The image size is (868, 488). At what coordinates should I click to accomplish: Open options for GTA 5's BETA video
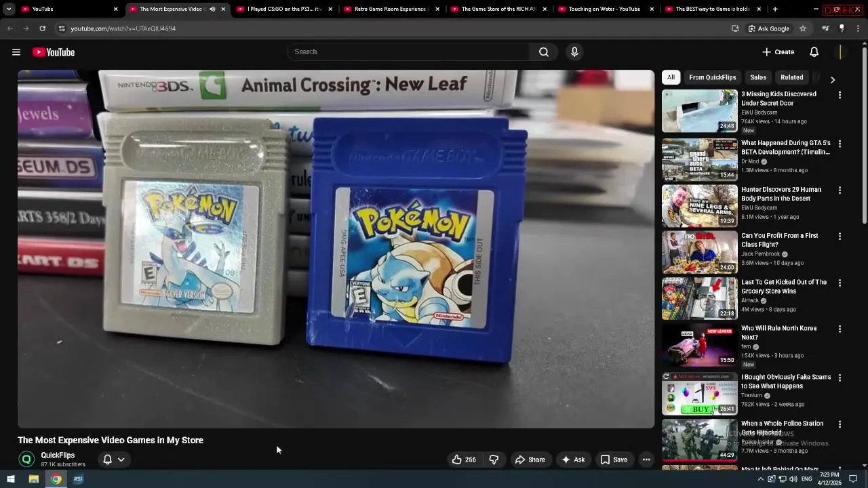(840, 144)
